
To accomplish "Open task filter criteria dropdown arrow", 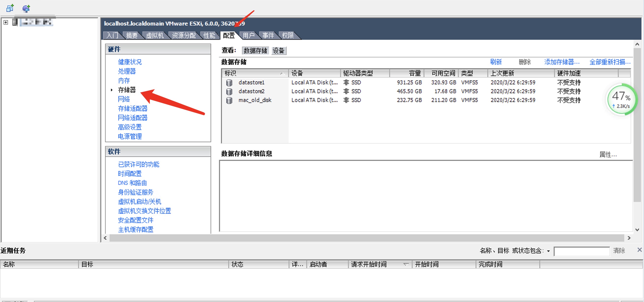I will 548,251.
